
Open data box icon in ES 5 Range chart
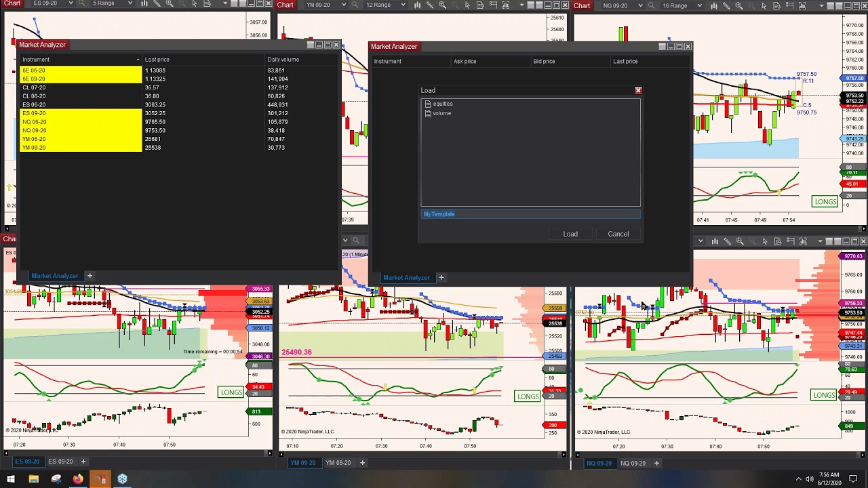(x=208, y=3)
